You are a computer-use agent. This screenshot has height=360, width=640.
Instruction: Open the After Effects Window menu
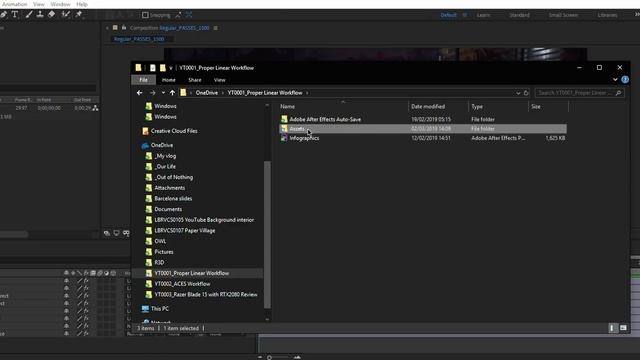click(x=60, y=4)
